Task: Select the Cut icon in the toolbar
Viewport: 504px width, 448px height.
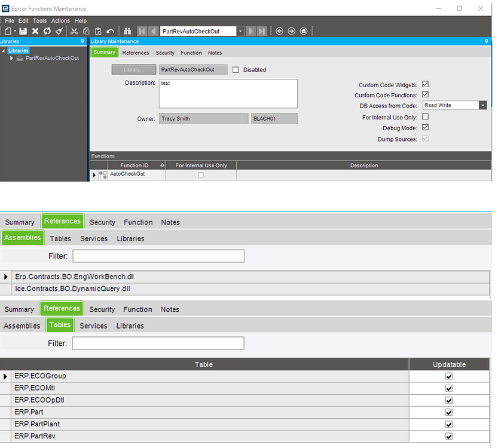Action: tap(74, 30)
